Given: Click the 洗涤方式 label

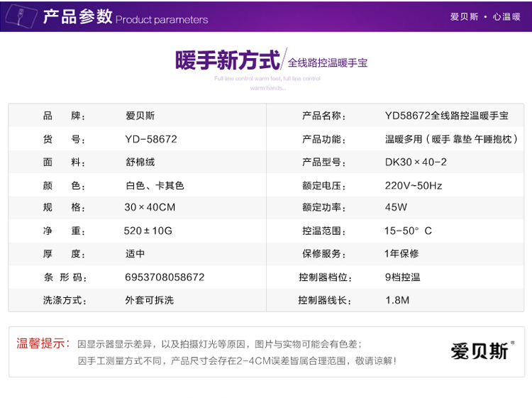Looking at the screenshot, I should [x=65, y=300].
